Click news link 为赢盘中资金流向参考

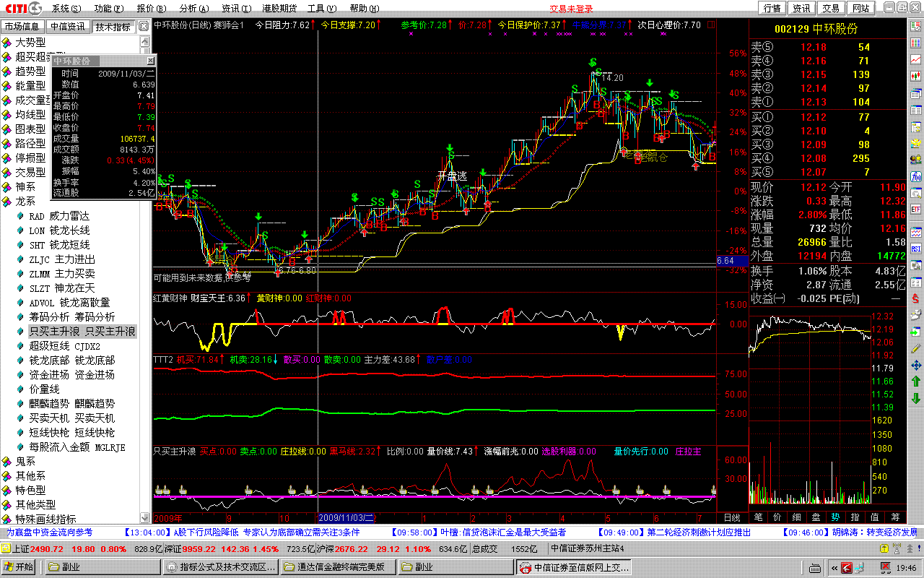[x=50, y=532]
